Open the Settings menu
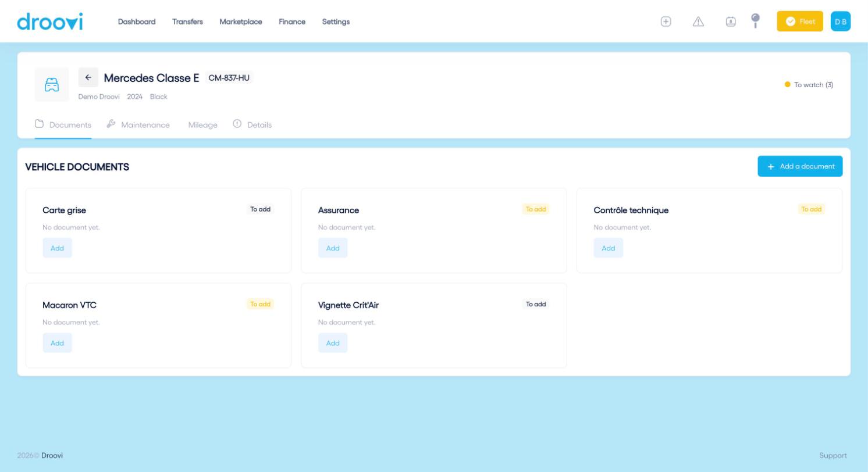Viewport: 868px width, 472px height. [x=336, y=22]
